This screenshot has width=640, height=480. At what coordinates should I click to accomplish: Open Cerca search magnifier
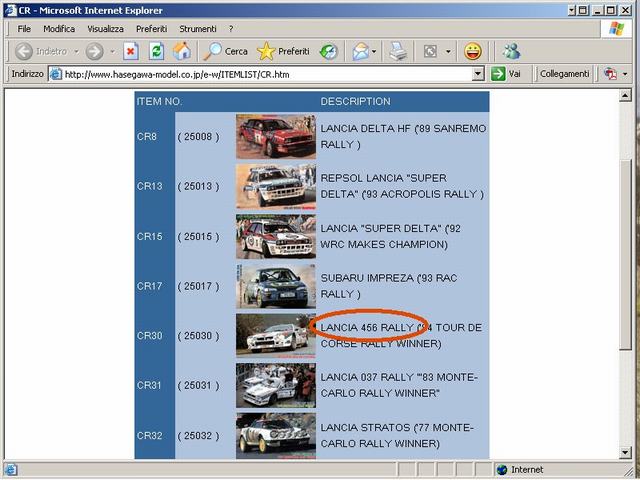tap(225, 51)
